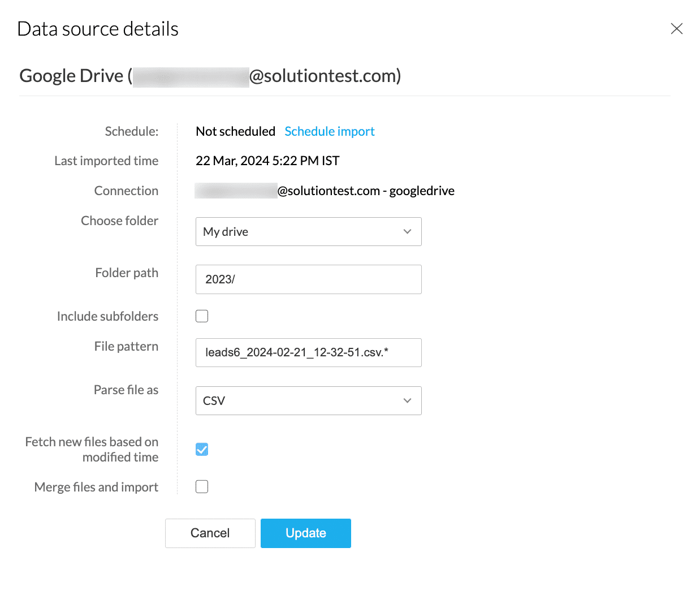Click the File pattern label
The image size is (700, 595).
tap(126, 346)
